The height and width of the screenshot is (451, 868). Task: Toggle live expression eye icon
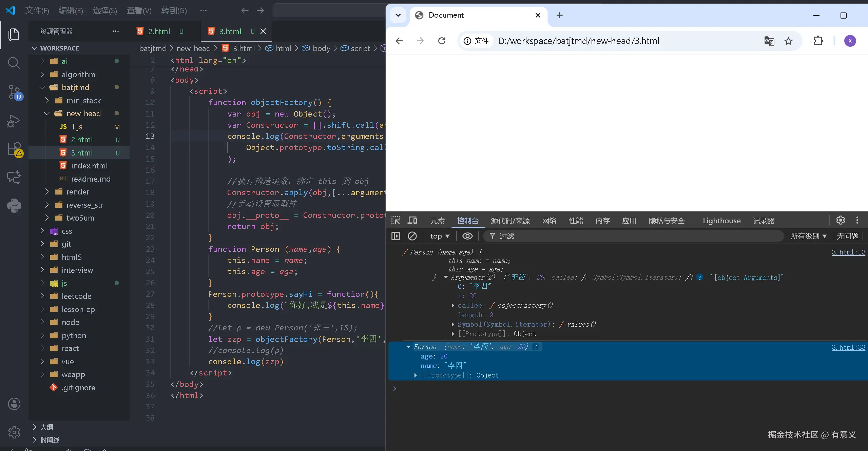coord(467,236)
